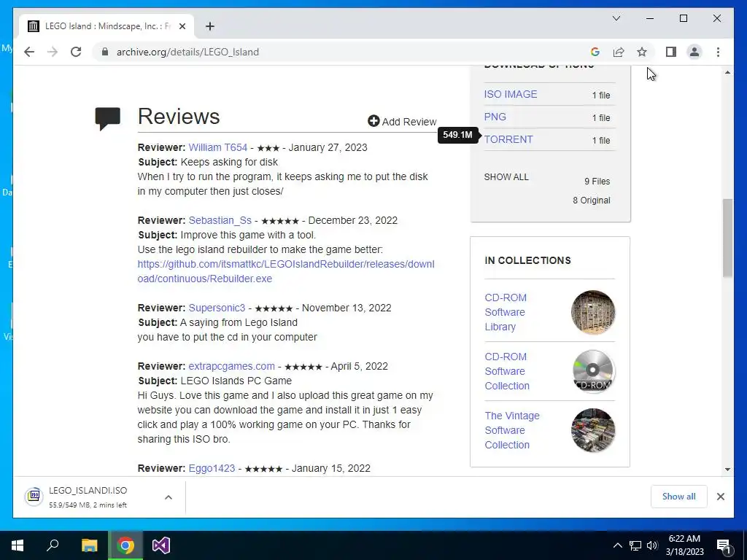The height and width of the screenshot is (560, 747).
Task: Close the LEGO Island tab
Action: point(182,26)
